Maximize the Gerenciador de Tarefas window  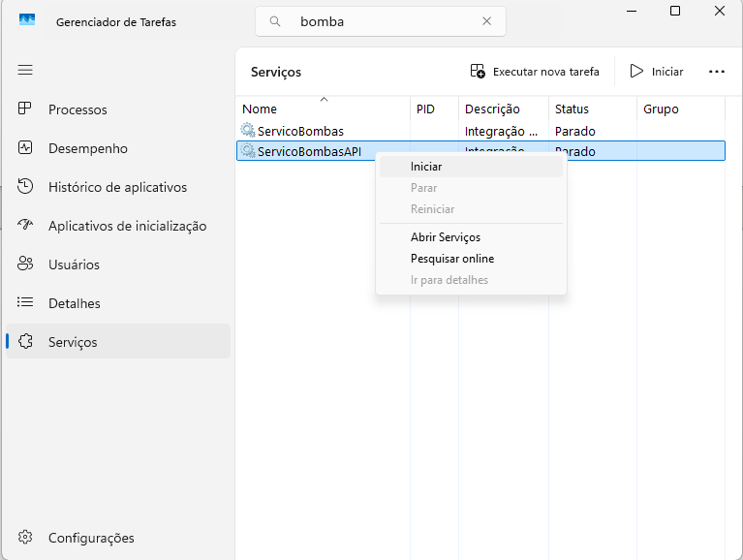pos(675,11)
